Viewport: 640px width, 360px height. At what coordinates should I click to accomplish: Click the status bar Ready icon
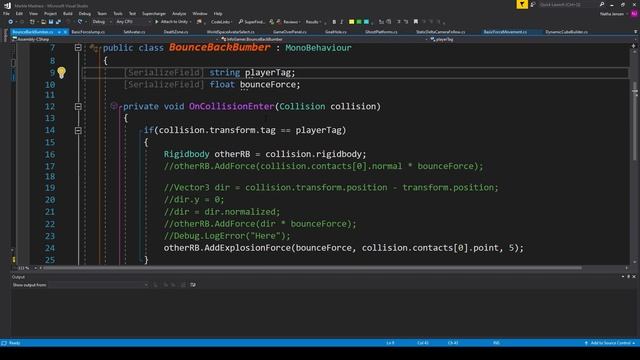4,343
